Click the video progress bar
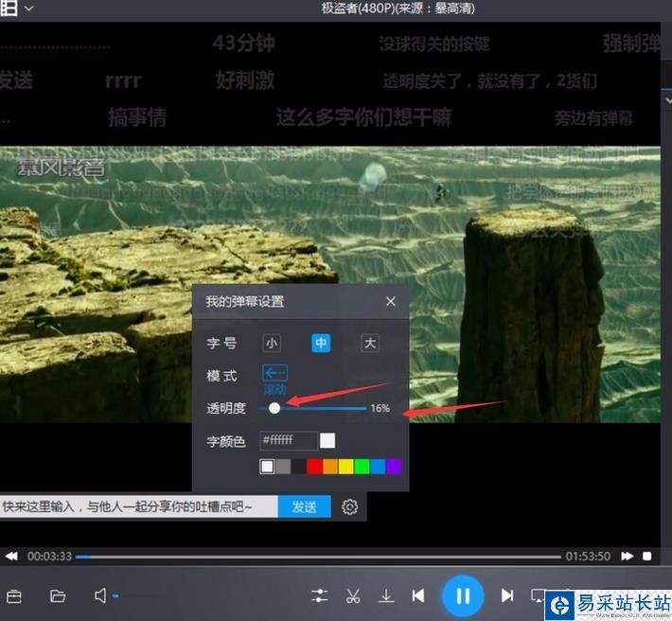The width and height of the screenshot is (672, 621). coord(318,557)
